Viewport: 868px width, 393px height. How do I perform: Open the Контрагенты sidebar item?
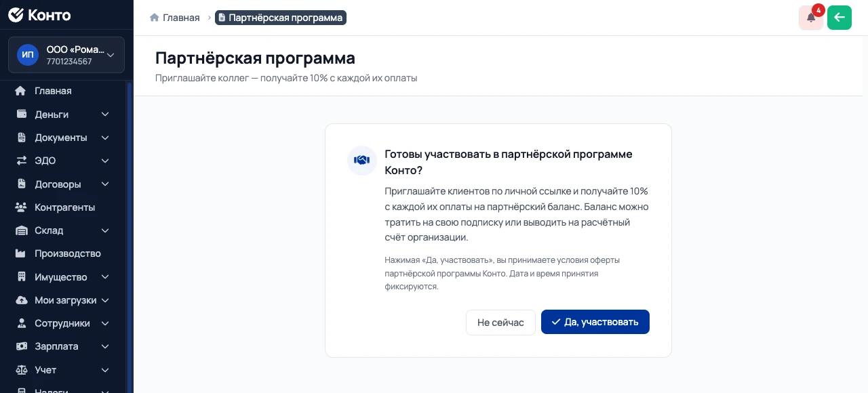[x=62, y=207]
